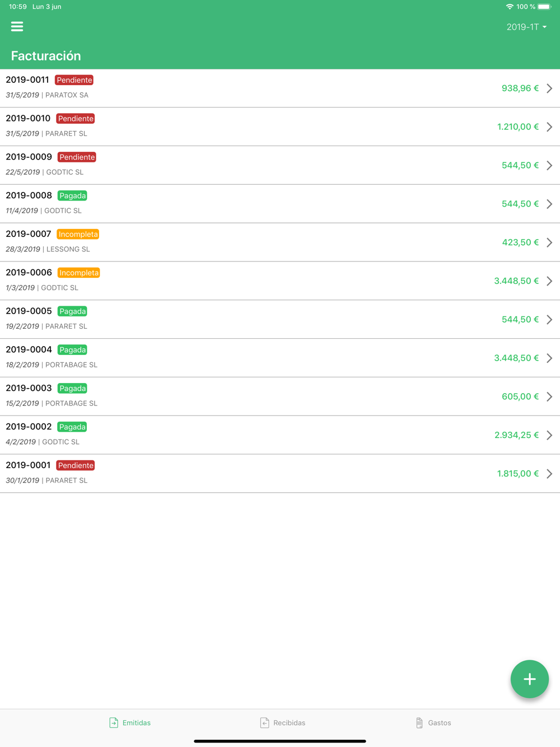Viewport: 560px width, 747px height.
Task: Switch to the Recibidas tab
Action: tap(283, 723)
